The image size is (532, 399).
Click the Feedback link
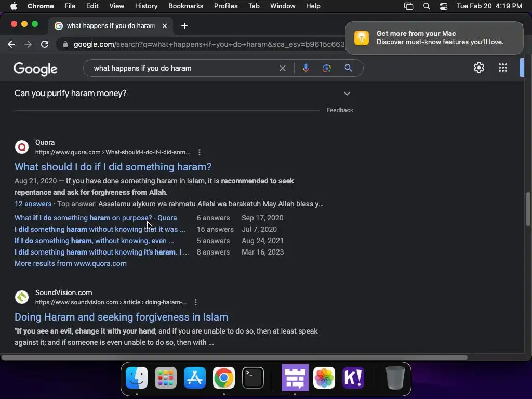click(x=340, y=110)
